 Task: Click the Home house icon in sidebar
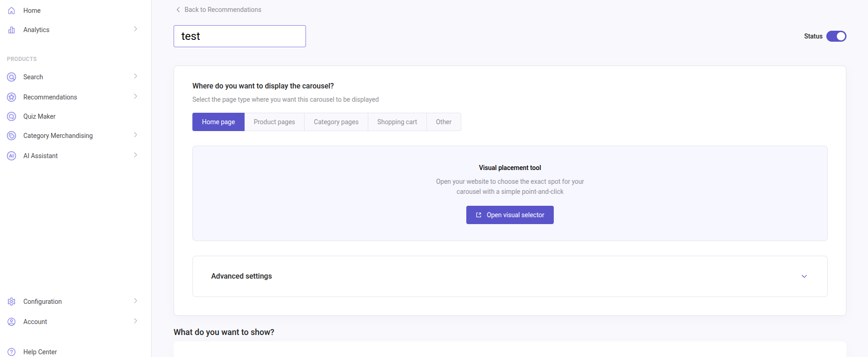pos(11,11)
